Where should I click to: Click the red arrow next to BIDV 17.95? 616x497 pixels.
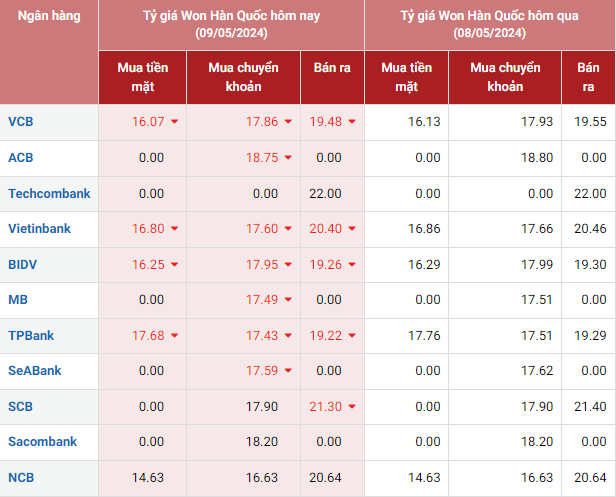[288, 265]
